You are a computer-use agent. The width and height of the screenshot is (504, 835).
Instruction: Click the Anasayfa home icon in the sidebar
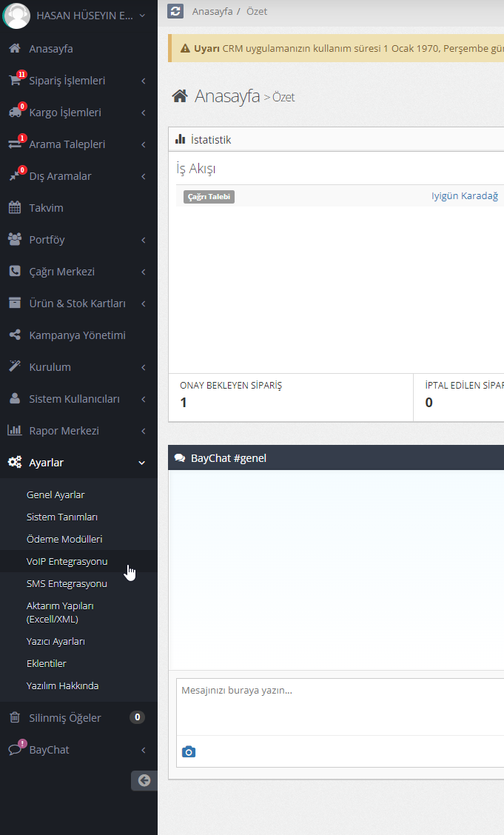[x=15, y=49]
